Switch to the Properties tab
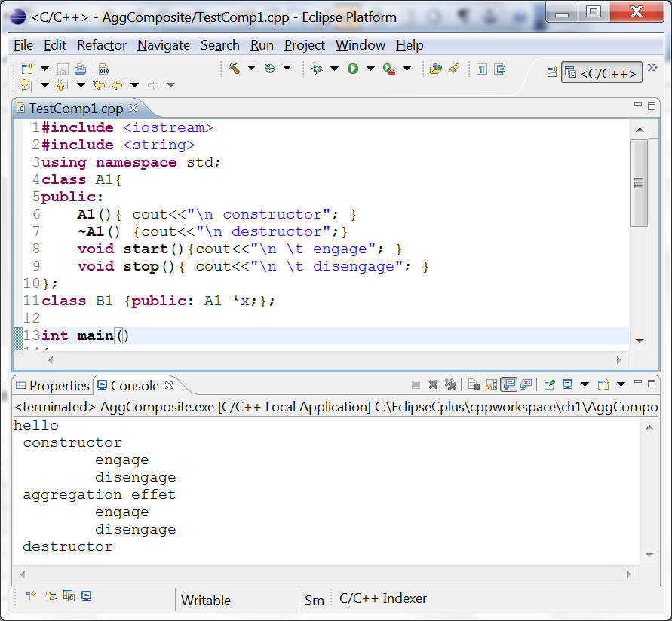Screen dimensions: 672x621 click(x=53, y=385)
